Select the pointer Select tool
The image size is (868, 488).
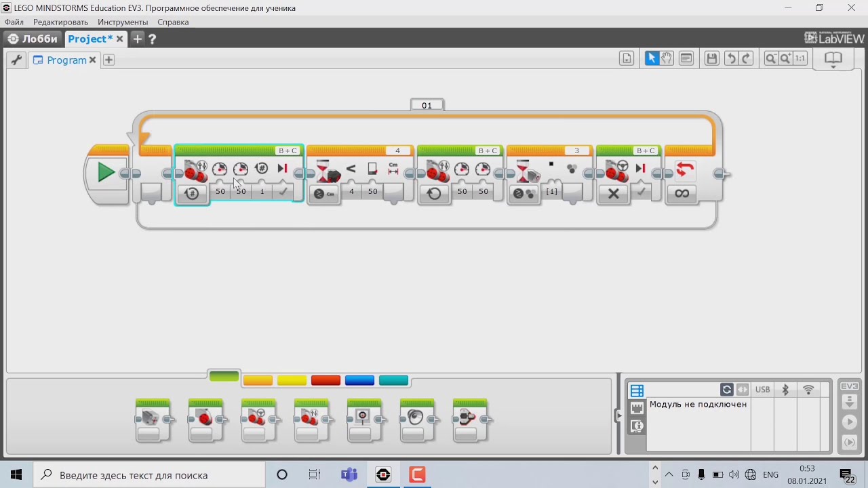(x=651, y=58)
